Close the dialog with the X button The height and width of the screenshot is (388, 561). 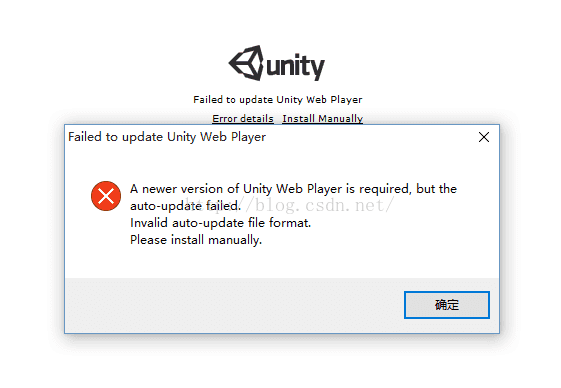click(x=484, y=137)
